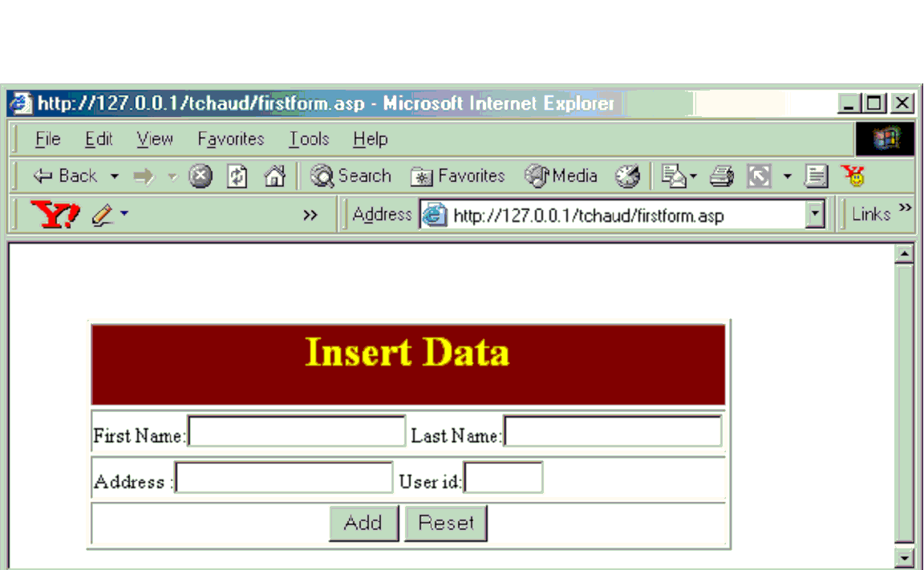Maximize the Internet Explorer window
Viewport: 924px width, 570px height.
point(874,103)
